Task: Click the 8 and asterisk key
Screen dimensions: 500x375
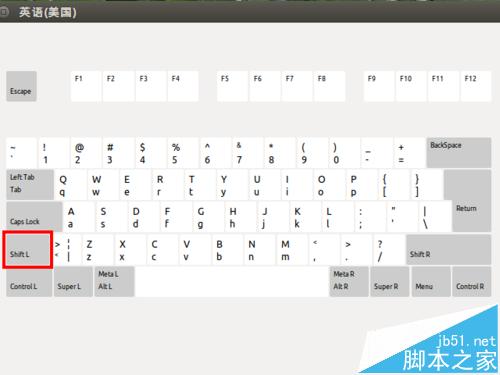Action: pos(280,153)
